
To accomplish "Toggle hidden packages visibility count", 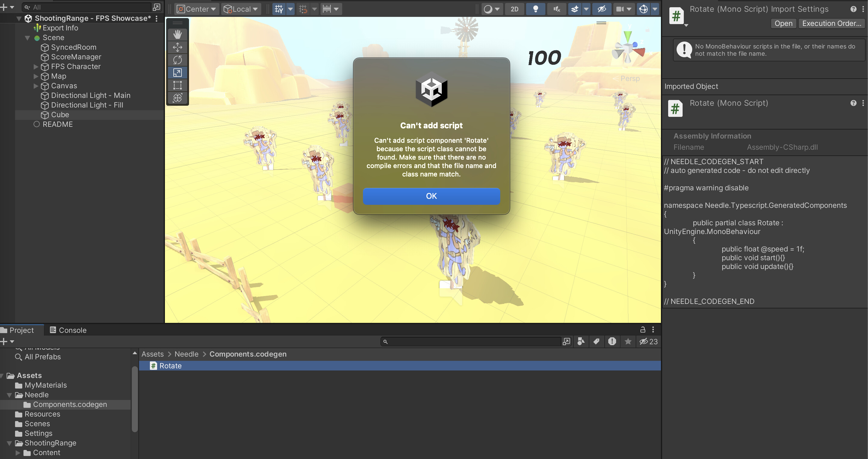I will coord(649,342).
